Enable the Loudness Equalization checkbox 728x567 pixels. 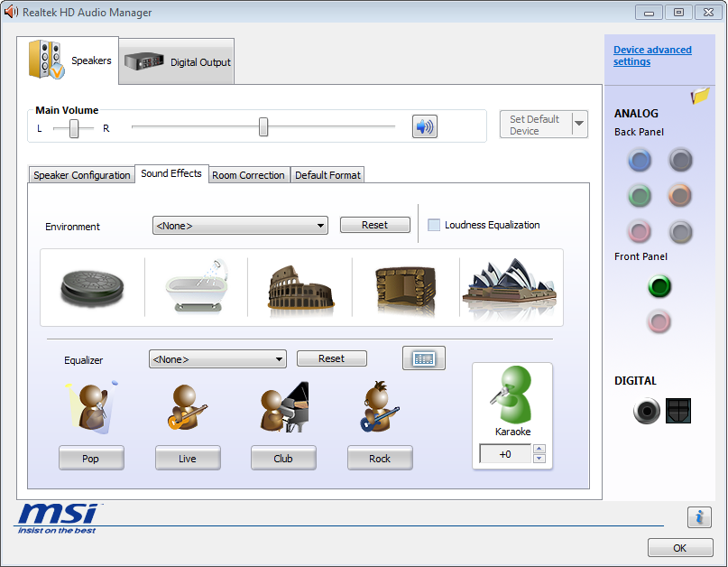434,225
